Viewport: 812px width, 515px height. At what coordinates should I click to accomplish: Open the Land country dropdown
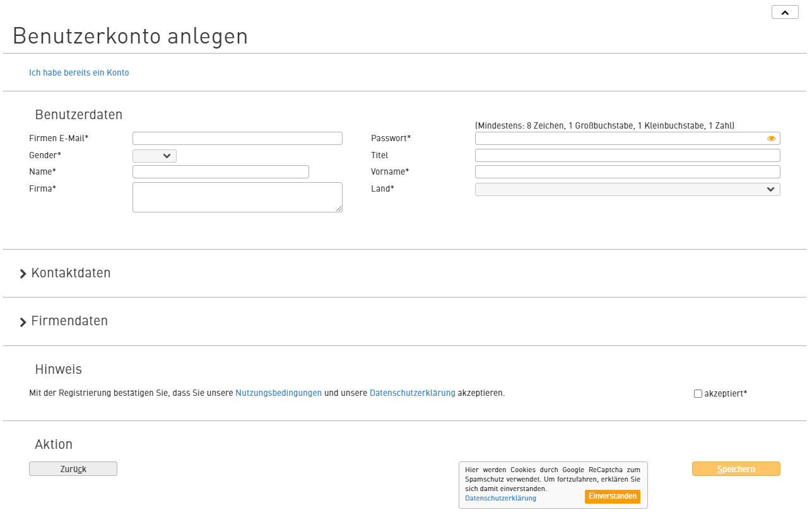(x=627, y=189)
